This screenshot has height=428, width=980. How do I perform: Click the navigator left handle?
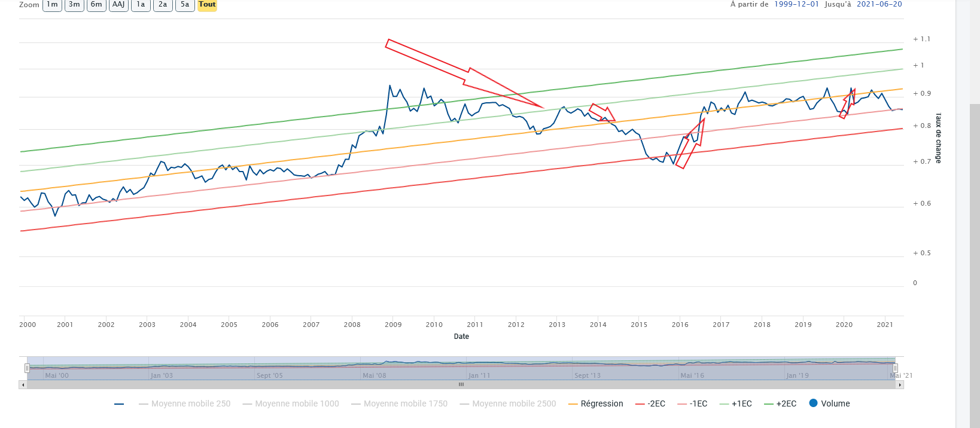[x=27, y=368]
